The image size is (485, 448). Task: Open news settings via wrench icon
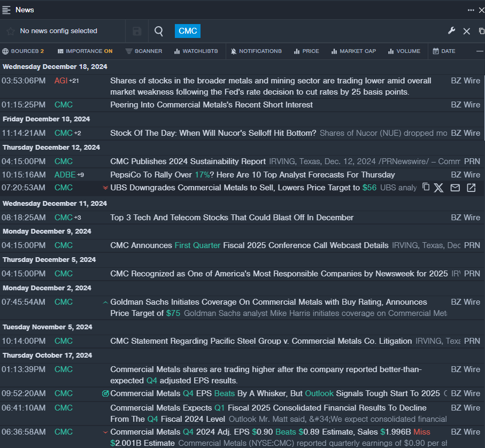(x=451, y=31)
